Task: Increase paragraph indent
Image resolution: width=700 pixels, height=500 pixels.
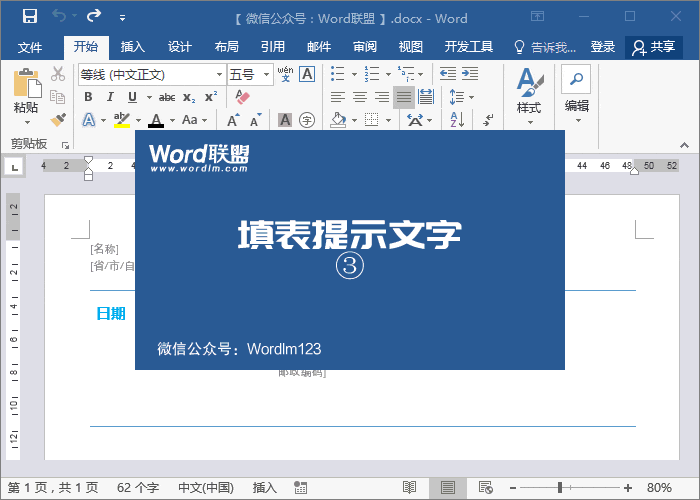Action: pyautogui.click(x=470, y=74)
